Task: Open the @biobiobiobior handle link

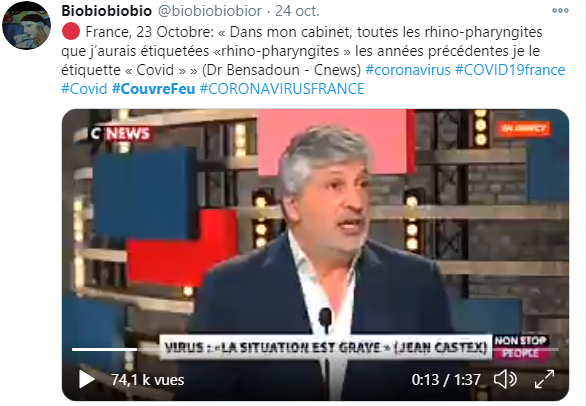Action: tap(210, 11)
